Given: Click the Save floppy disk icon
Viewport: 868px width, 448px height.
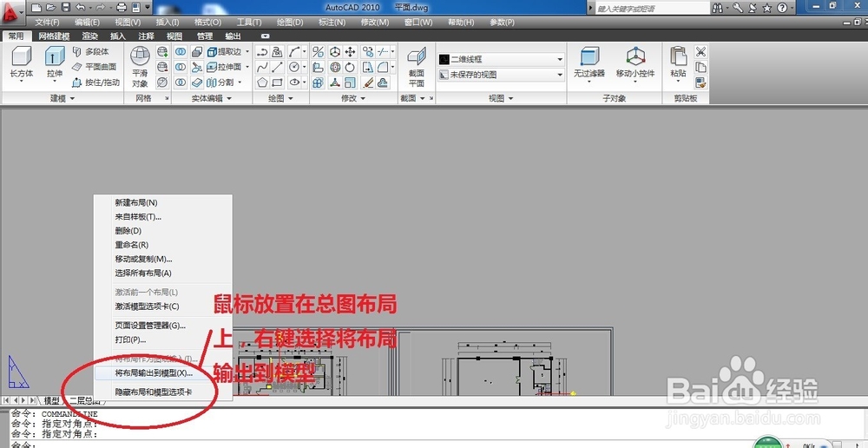Looking at the screenshot, I should pos(65,8).
